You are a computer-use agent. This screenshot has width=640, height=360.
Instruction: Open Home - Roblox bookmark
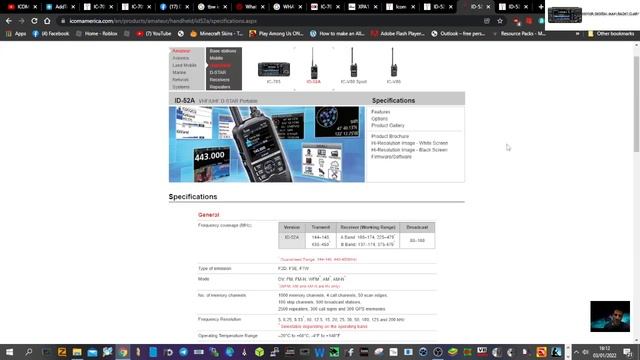97,34
